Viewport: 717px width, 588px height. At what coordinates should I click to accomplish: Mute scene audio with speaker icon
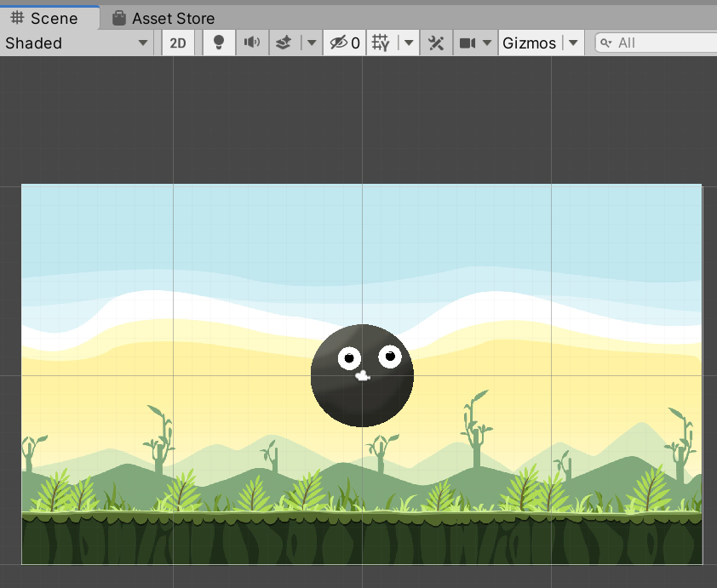click(x=252, y=43)
